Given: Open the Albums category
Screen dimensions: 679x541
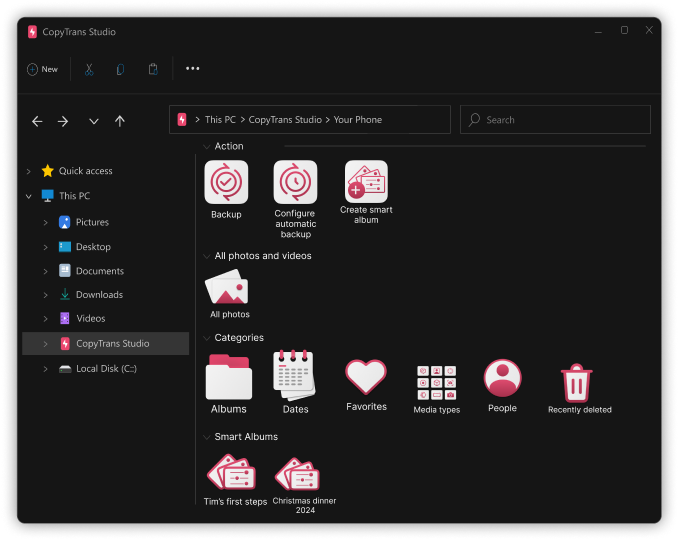Looking at the screenshot, I should [228, 377].
